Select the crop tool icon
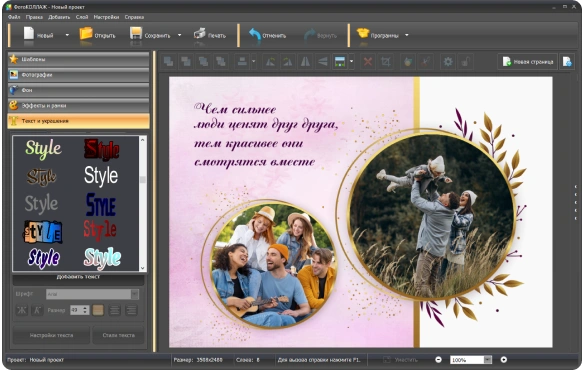The image size is (582, 370). (x=386, y=61)
